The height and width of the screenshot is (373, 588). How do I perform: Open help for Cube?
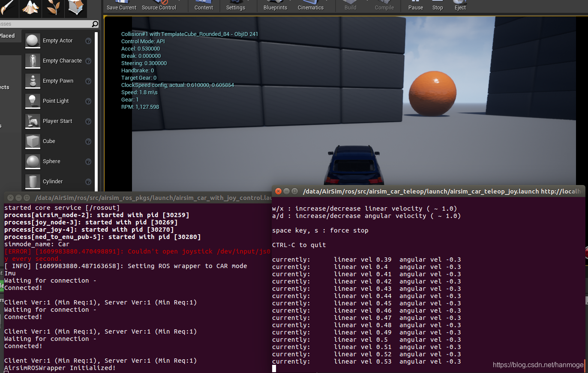(88, 142)
